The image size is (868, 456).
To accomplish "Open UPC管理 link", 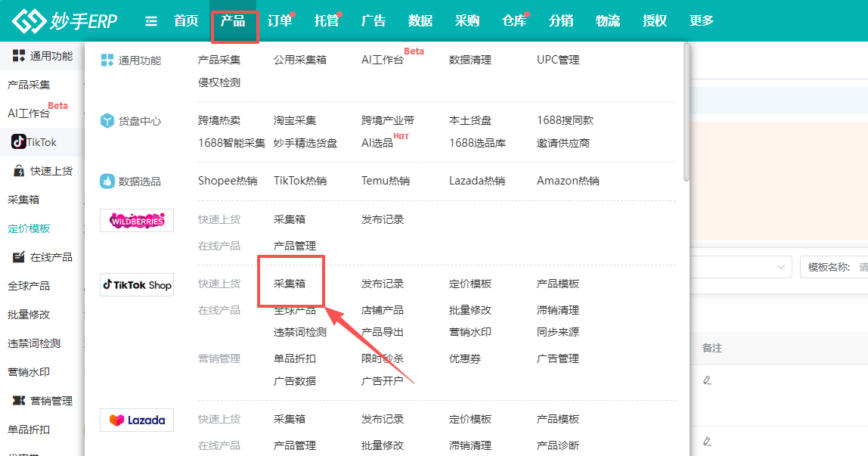I will [x=558, y=60].
